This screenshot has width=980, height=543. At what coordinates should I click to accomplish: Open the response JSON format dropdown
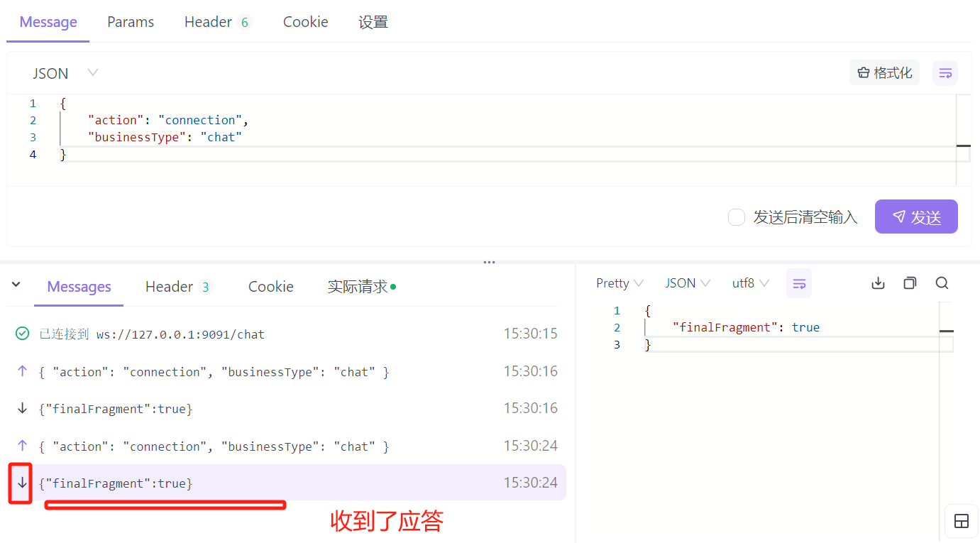pos(688,283)
